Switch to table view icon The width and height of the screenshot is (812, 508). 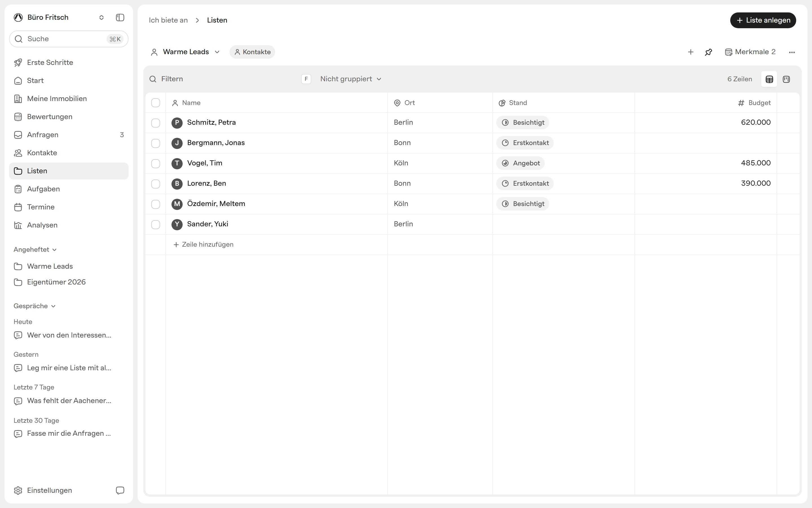[769, 79]
